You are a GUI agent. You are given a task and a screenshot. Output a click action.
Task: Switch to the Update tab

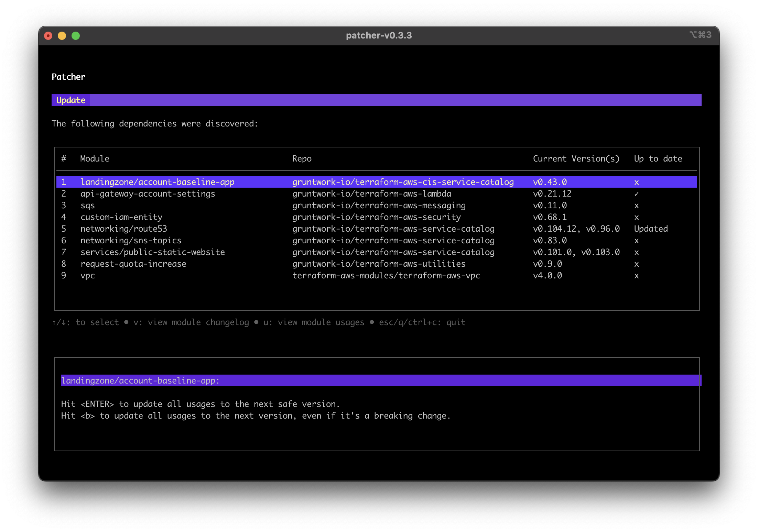pyautogui.click(x=71, y=100)
